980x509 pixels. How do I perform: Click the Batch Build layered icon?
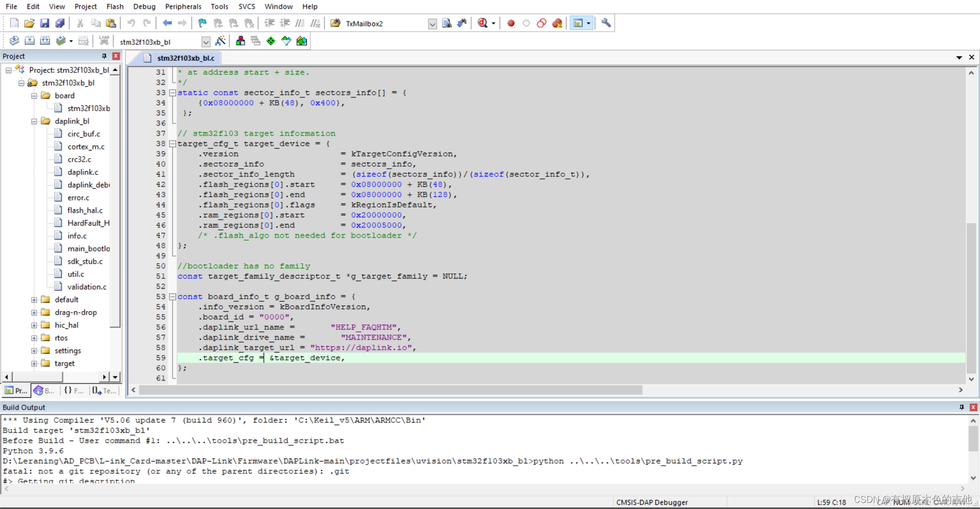tap(61, 41)
